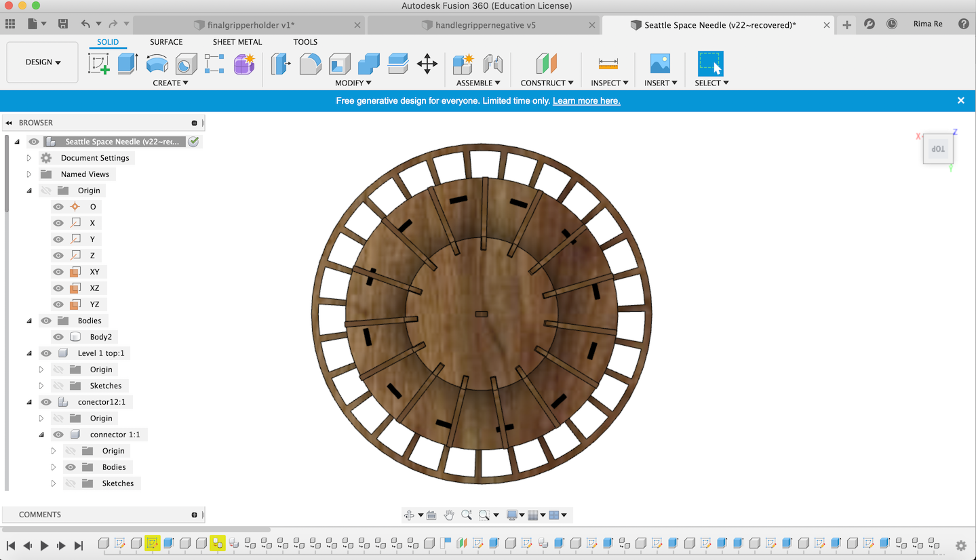Open the CONSTRUCT menu
Viewport: 976px width, 560px height.
click(547, 83)
